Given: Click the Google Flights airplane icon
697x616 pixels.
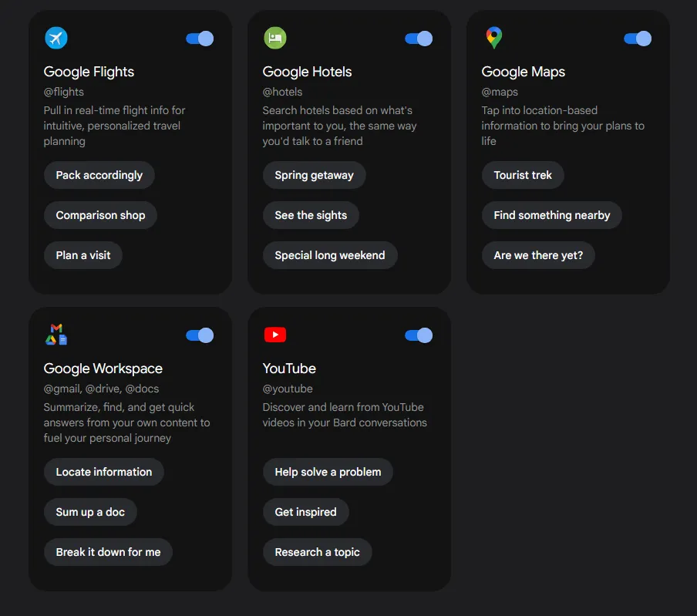Looking at the screenshot, I should point(56,39).
